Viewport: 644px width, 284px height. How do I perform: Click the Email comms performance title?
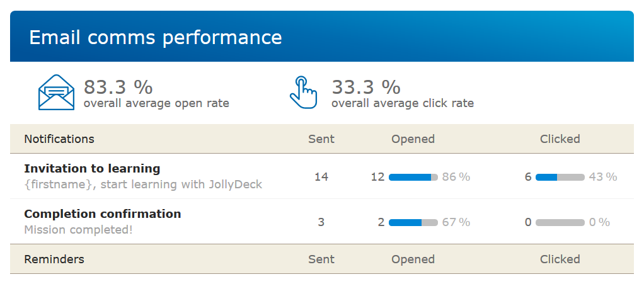pos(155,37)
